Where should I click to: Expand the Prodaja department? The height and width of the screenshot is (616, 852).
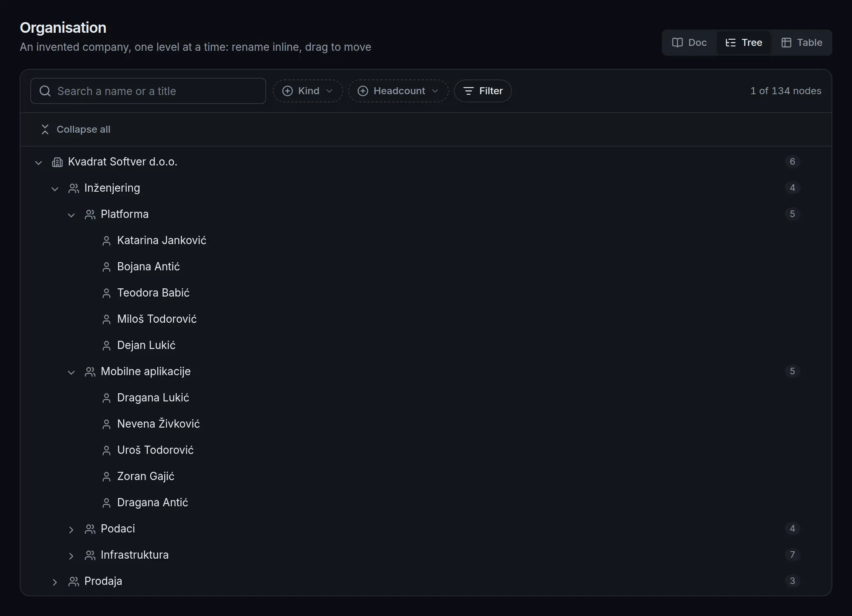tap(55, 582)
